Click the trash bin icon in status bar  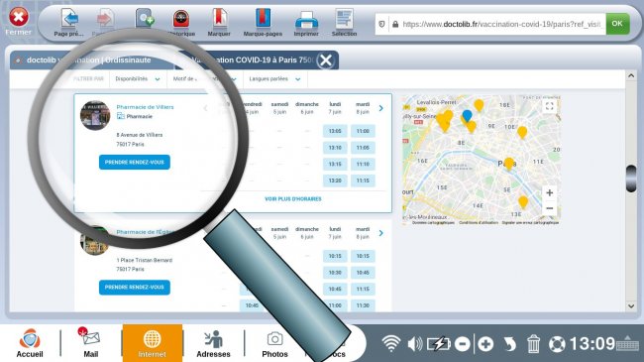(x=533, y=344)
